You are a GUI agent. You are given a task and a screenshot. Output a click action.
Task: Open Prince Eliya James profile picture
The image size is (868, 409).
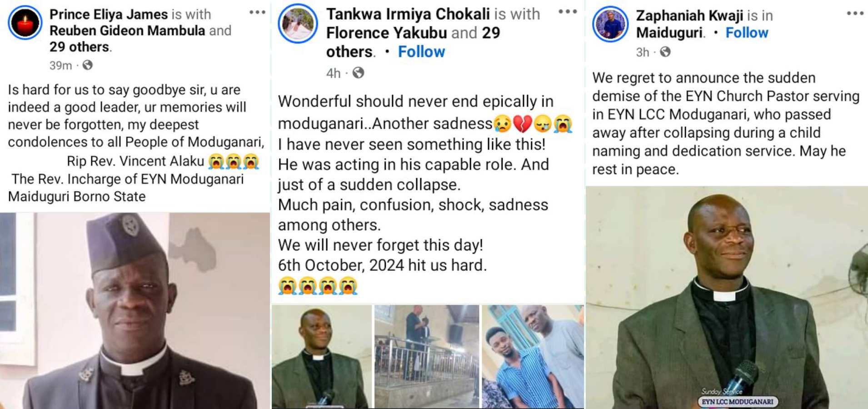pyautogui.click(x=25, y=23)
